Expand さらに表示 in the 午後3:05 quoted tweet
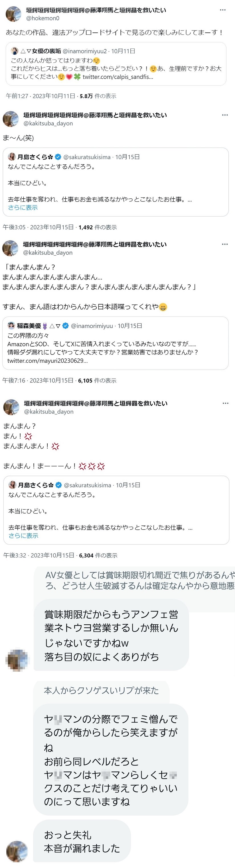 [x=23, y=207]
